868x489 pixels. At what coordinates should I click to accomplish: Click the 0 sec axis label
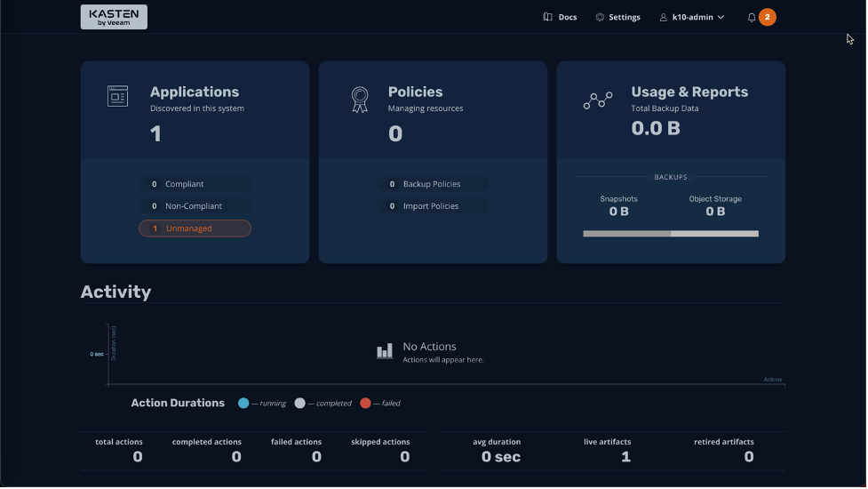coord(97,355)
